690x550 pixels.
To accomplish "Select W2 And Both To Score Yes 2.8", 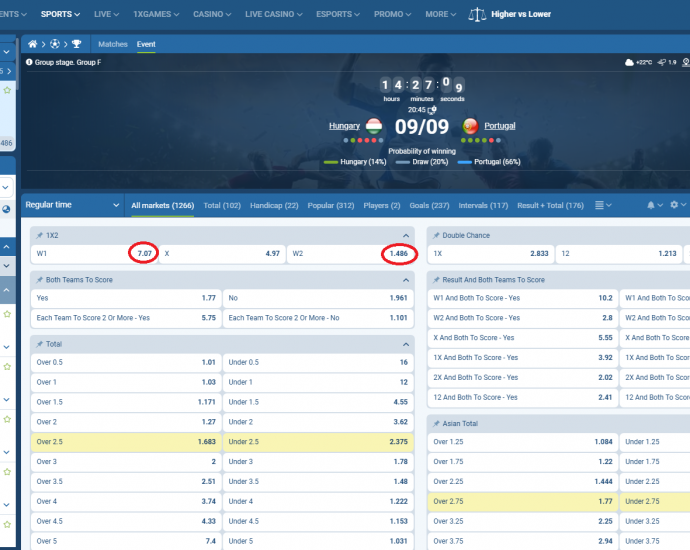I will pos(522,318).
